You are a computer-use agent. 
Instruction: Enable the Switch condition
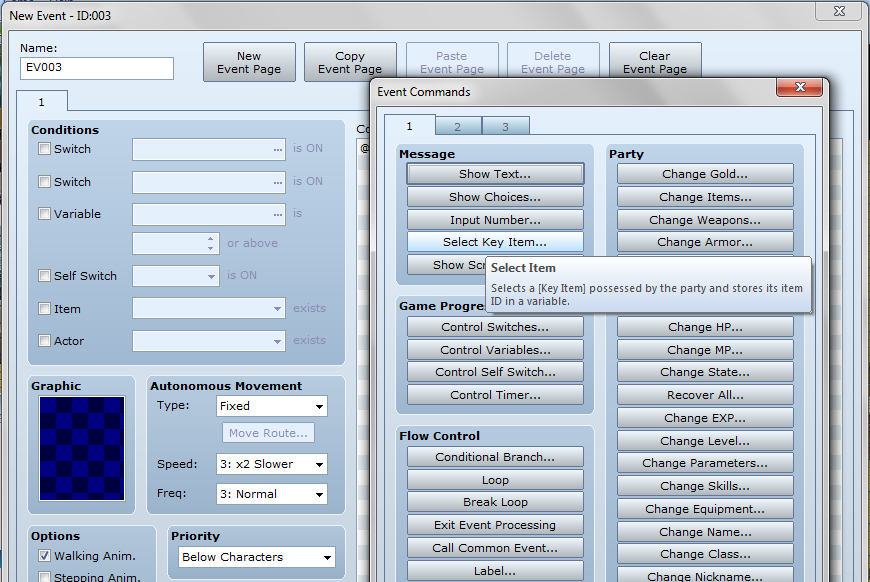click(44, 148)
